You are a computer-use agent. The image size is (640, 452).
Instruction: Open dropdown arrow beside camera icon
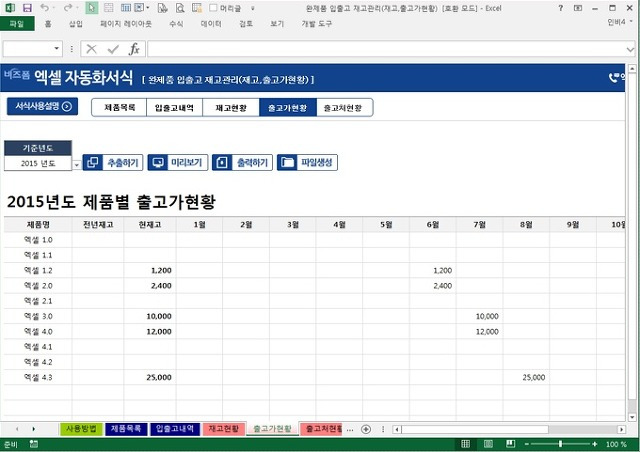click(x=148, y=8)
